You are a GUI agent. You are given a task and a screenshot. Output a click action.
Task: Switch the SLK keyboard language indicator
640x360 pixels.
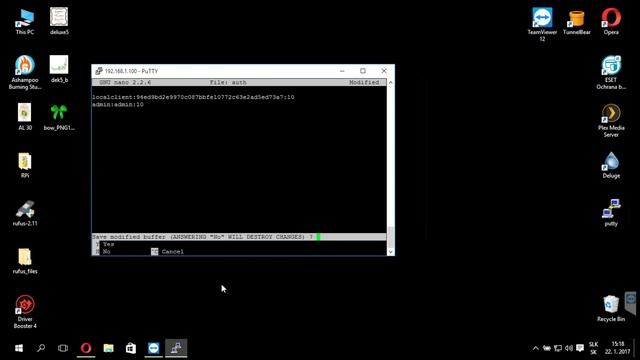coord(593,348)
